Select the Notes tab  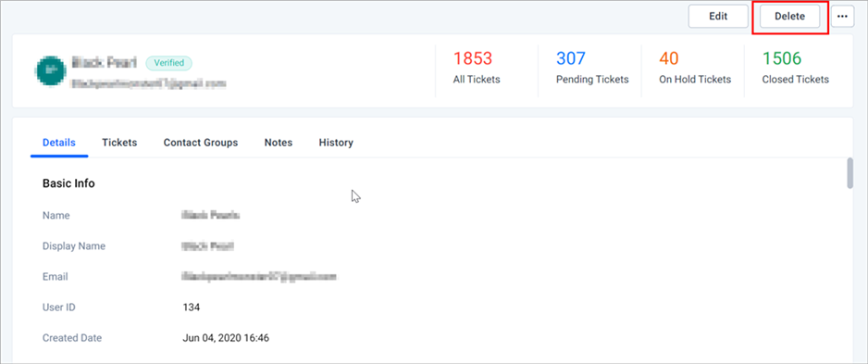[x=279, y=143]
